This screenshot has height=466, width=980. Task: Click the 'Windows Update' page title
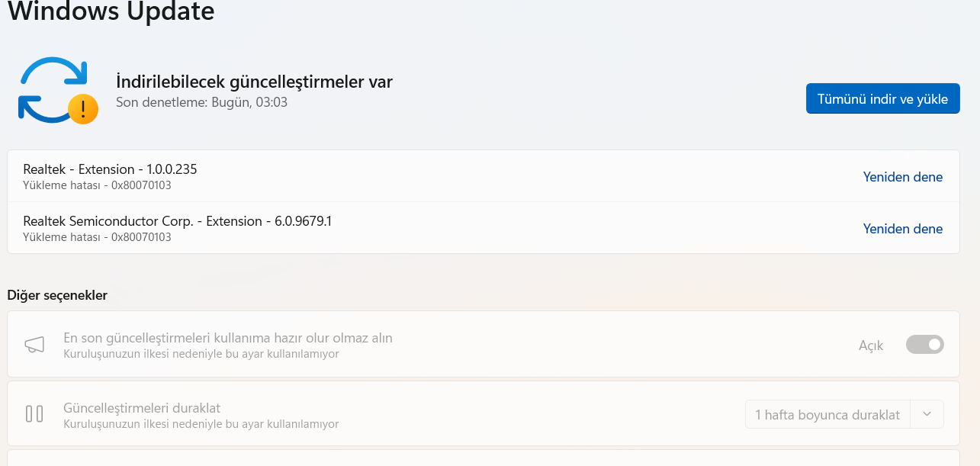(x=111, y=11)
